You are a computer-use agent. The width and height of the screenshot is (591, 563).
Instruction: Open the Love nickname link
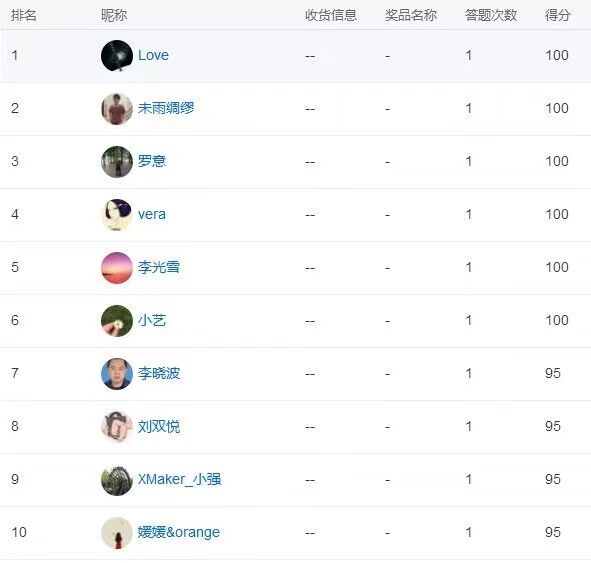(153, 55)
